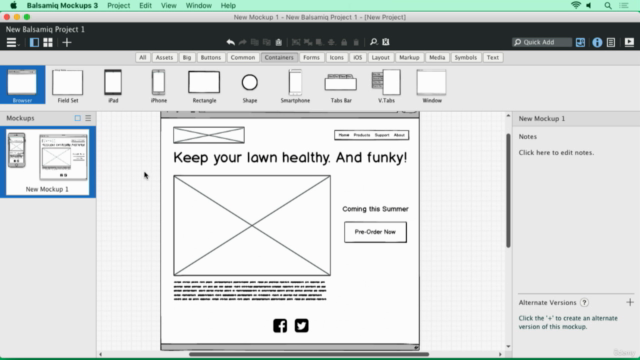Select the Text library category
The image size is (640, 360).
493,58
